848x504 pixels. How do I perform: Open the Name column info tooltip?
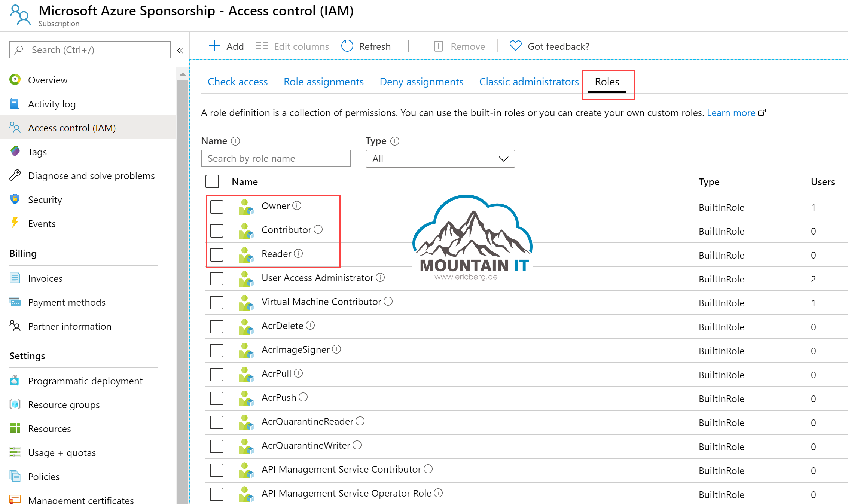click(235, 141)
